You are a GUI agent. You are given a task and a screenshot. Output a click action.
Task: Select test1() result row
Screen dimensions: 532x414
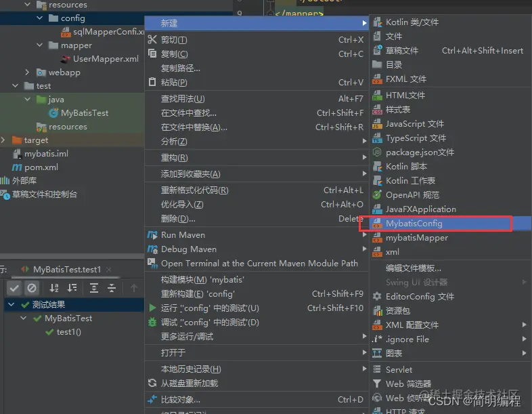[x=68, y=332]
